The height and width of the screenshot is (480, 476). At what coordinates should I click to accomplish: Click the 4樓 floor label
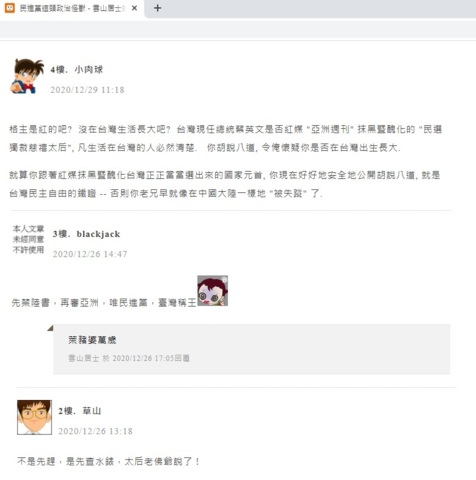57,69
